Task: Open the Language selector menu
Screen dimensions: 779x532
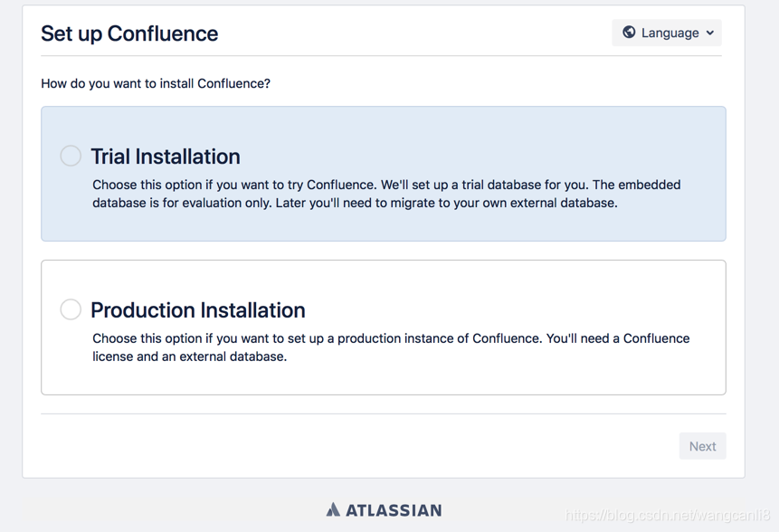Action: 667,33
